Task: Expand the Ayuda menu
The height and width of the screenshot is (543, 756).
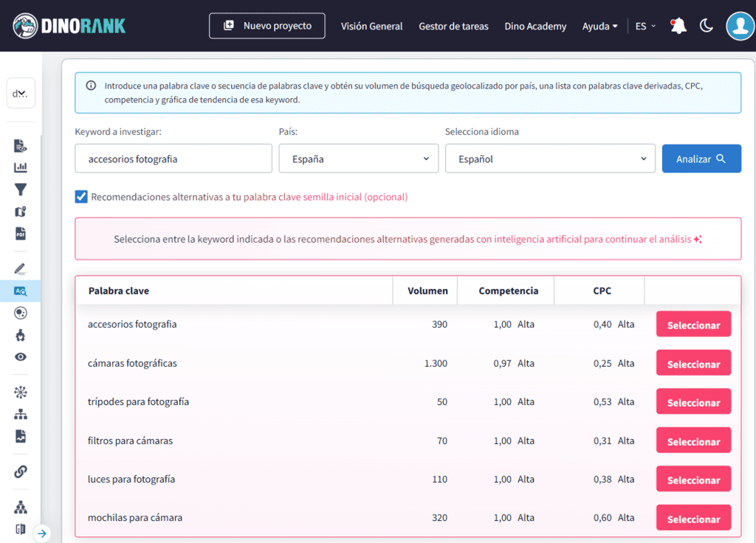Action: click(x=599, y=26)
